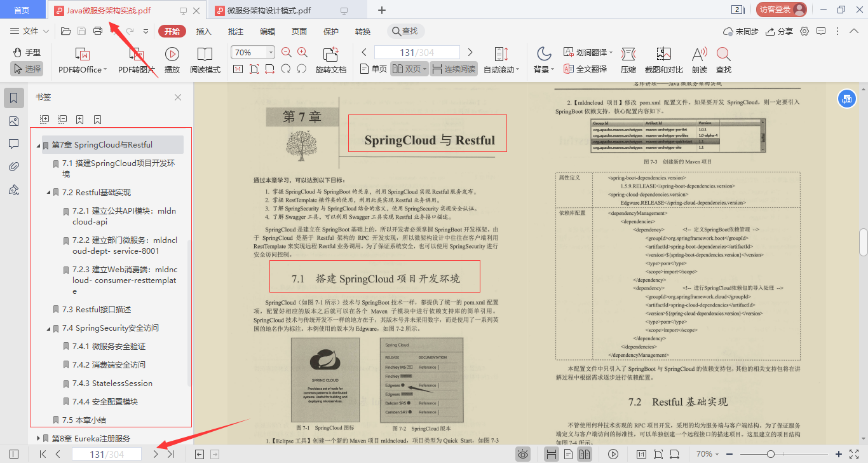868x463 pixels.
Task: Toggle eye protection mode in status bar
Action: (x=523, y=454)
